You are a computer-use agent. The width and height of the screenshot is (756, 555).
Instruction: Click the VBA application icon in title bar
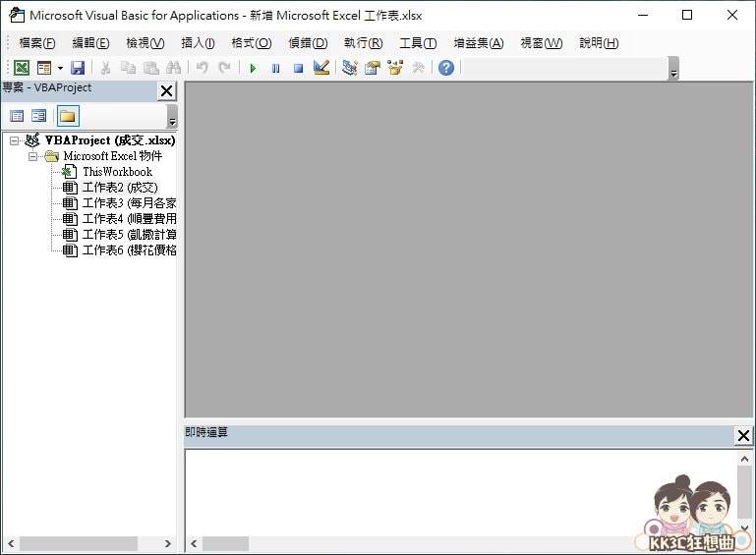click(17, 15)
